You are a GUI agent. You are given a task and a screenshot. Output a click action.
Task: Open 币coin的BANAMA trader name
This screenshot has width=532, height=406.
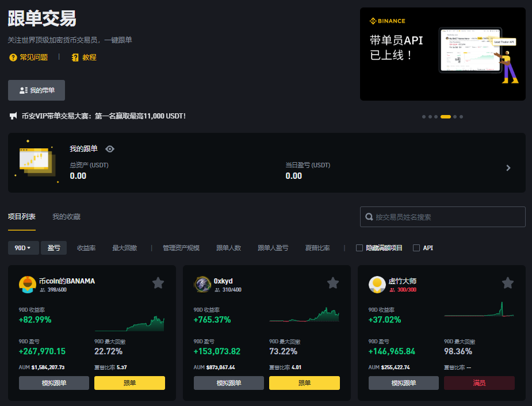(67, 281)
